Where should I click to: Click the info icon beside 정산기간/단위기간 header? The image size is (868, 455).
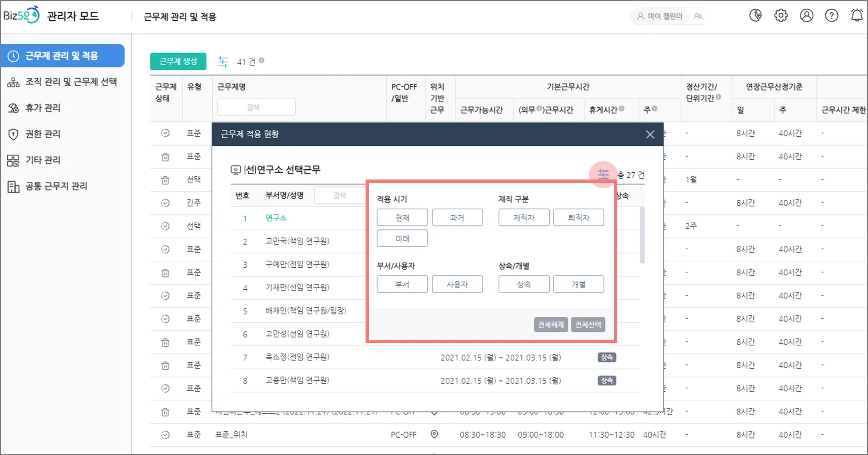(x=718, y=97)
